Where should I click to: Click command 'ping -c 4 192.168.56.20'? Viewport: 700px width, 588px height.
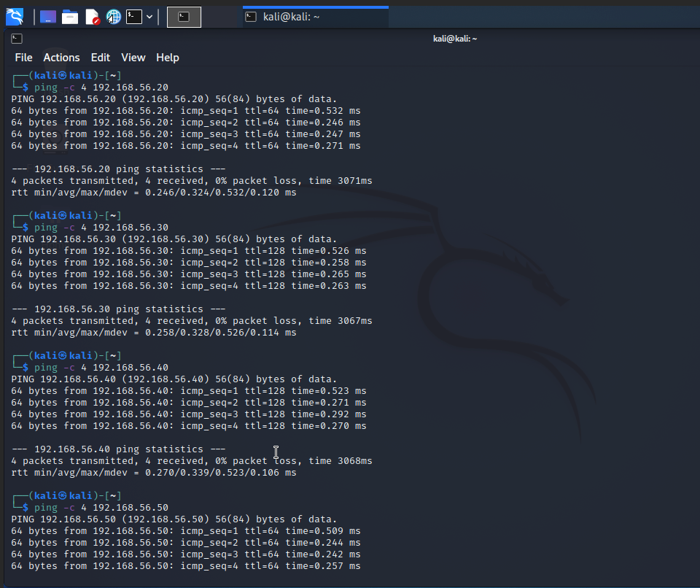pos(101,87)
